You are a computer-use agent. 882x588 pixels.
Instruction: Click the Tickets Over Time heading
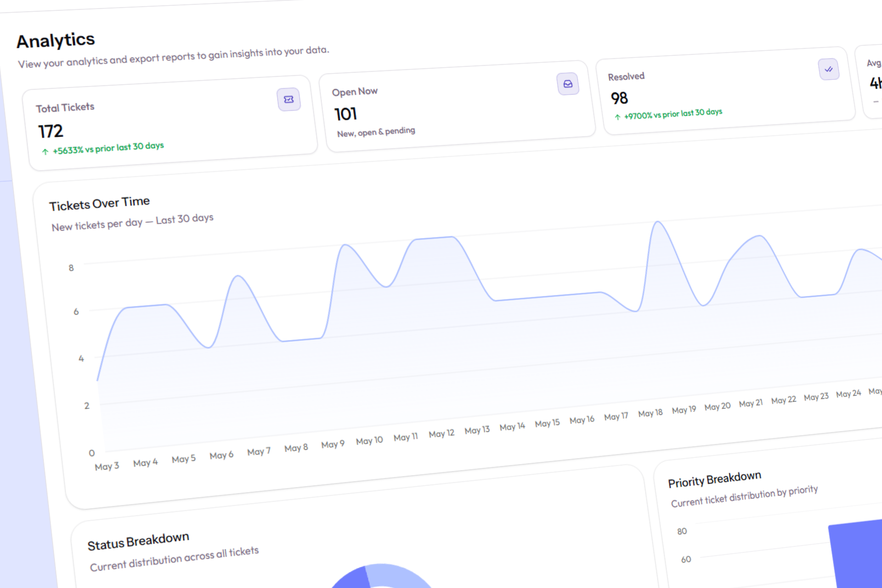(100, 204)
